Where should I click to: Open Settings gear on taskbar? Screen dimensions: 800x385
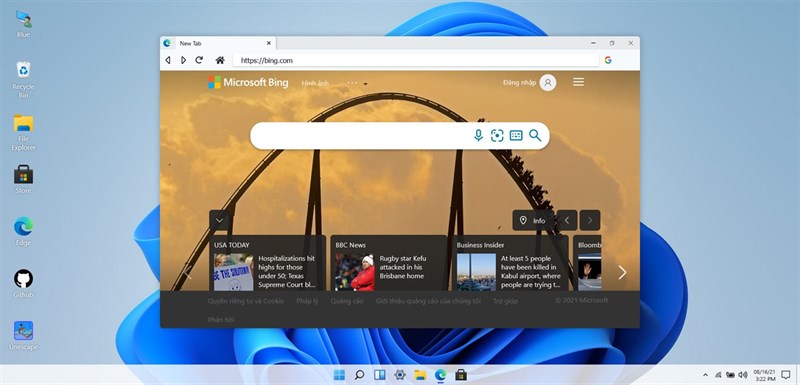pyautogui.click(x=400, y=375)
